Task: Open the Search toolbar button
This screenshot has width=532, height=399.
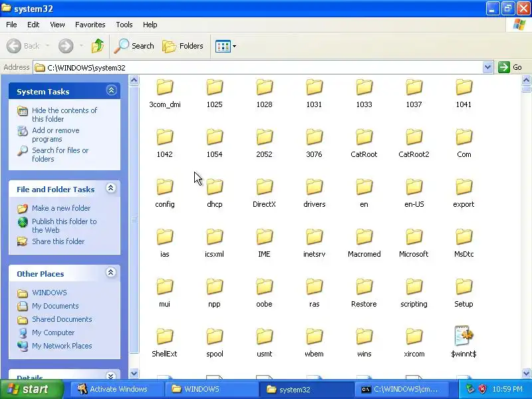Action: [134, 46]
